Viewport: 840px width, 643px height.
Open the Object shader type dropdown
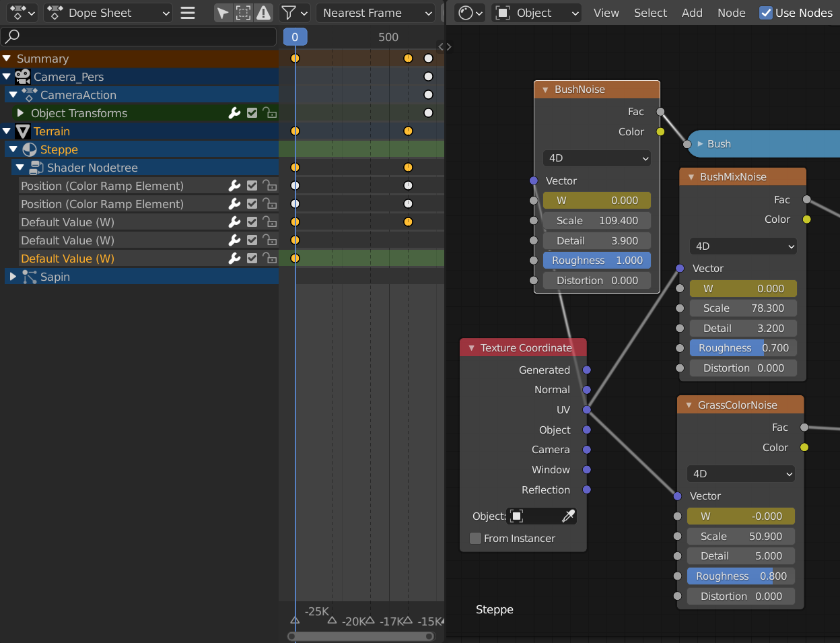536,13
